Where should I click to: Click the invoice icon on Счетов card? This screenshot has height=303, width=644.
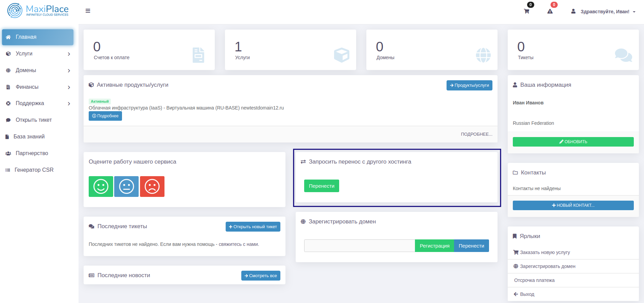tap(198, 55)
